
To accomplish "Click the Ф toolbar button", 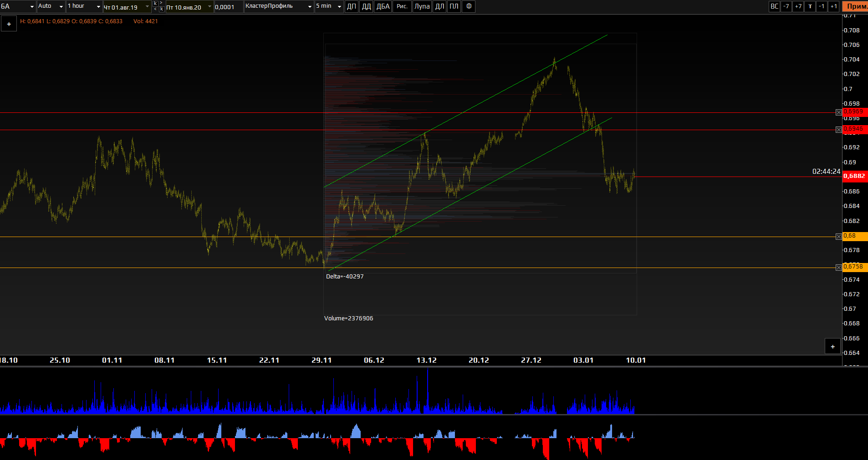I will (x=469, y=6).
